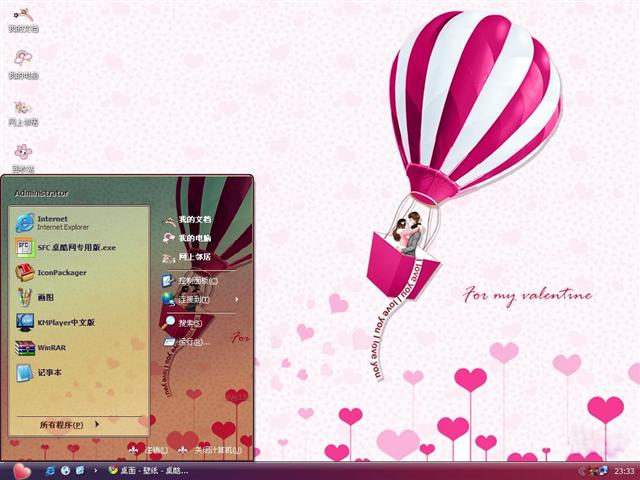Screen dimensions: 640x480
Task: Open Internet Explorer from the Start menu
Action: point(52,222)
